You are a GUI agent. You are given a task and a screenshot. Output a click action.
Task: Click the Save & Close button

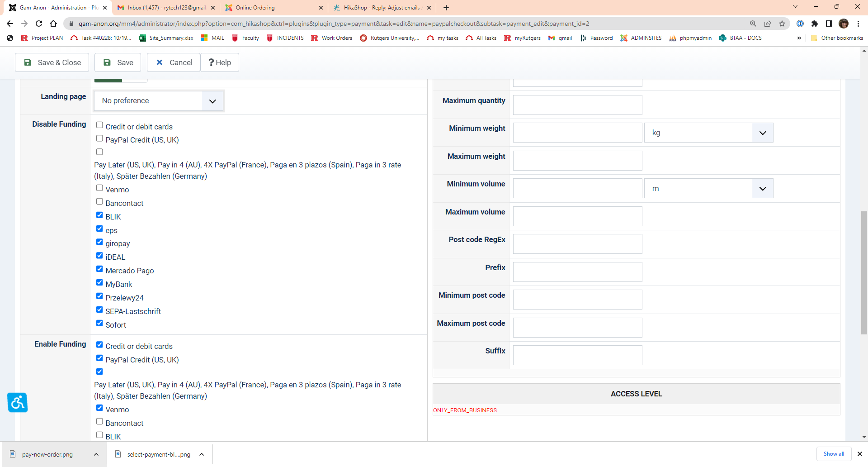coord(52,62)
